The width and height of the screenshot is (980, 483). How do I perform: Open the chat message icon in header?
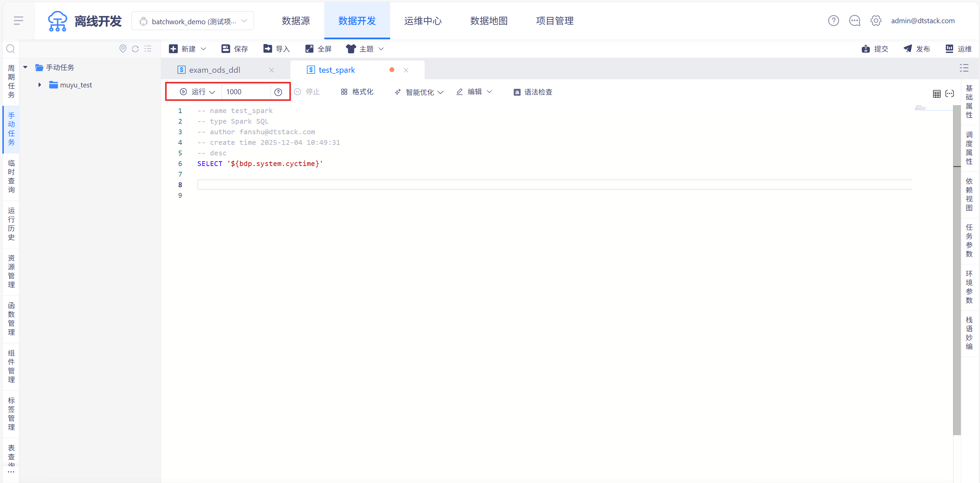[854, 20]
